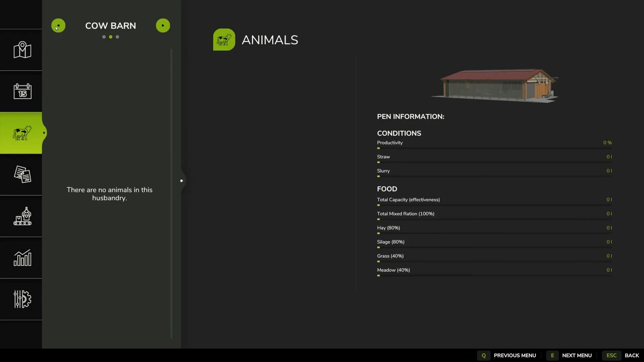This screenshot has width=644, height=362.
Task: Click the FOOD heading
Action: tap(387, 189)
